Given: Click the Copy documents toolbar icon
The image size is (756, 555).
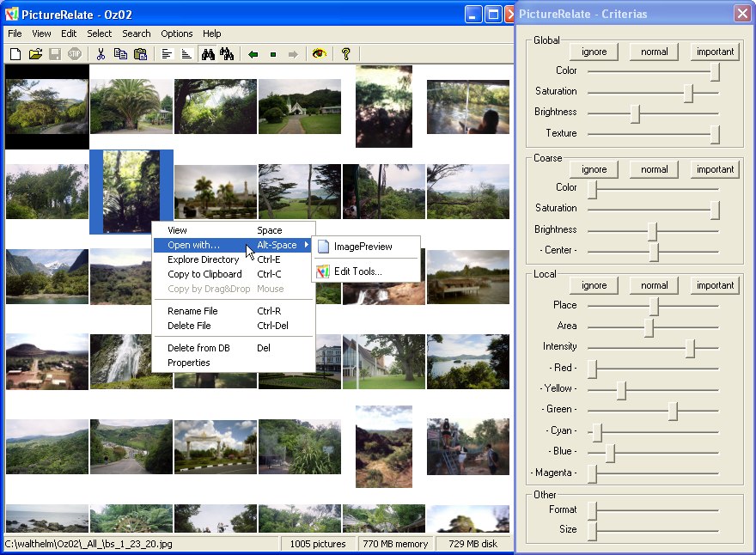Looking at the screenshot, I should pyautogui.click(x=120, y=54).
